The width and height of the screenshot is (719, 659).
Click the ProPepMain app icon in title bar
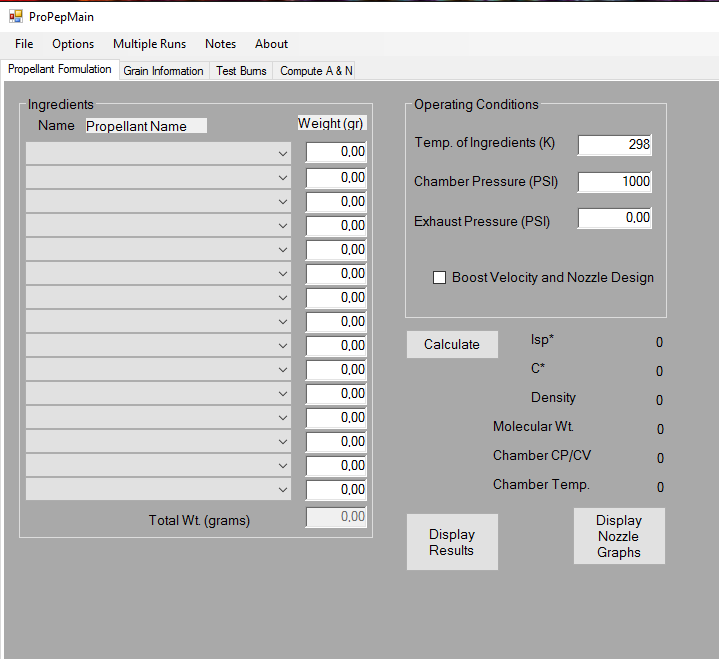coord(15,16)
